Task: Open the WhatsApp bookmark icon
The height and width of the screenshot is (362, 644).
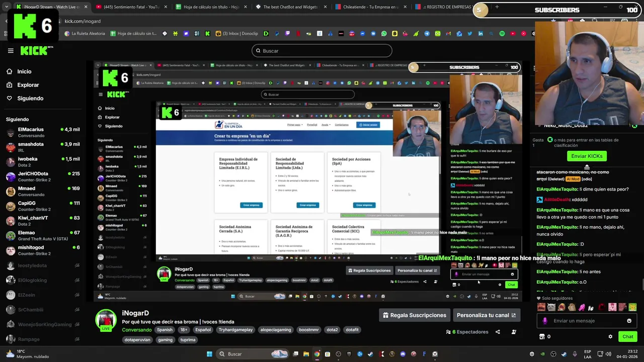Action: 384,34
